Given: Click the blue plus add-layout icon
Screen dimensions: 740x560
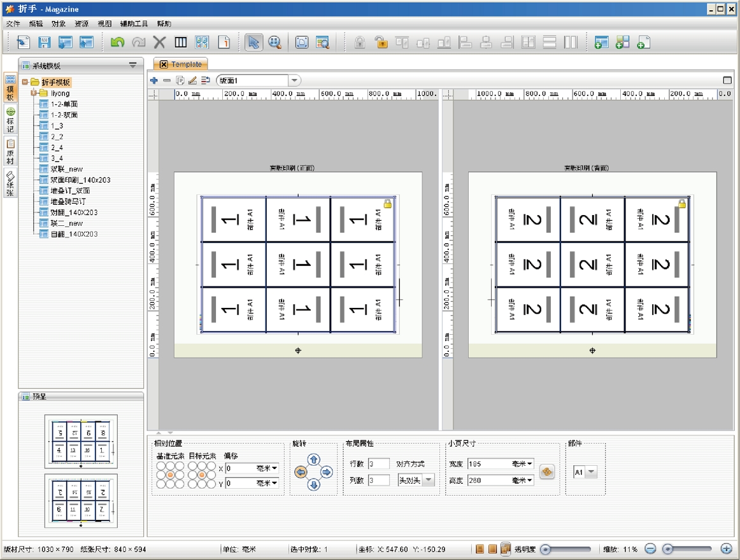Looking at the screenshot, I should click(x=154, y=81).
